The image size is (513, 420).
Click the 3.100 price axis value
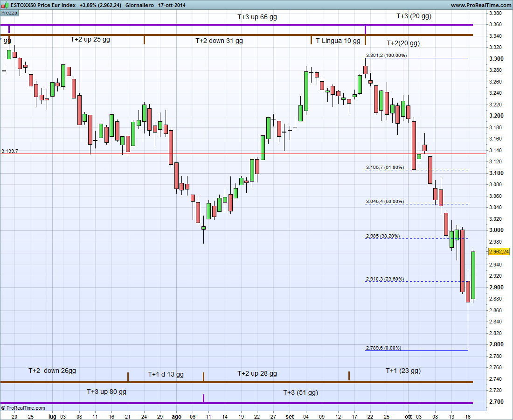[x=496, y=173]
